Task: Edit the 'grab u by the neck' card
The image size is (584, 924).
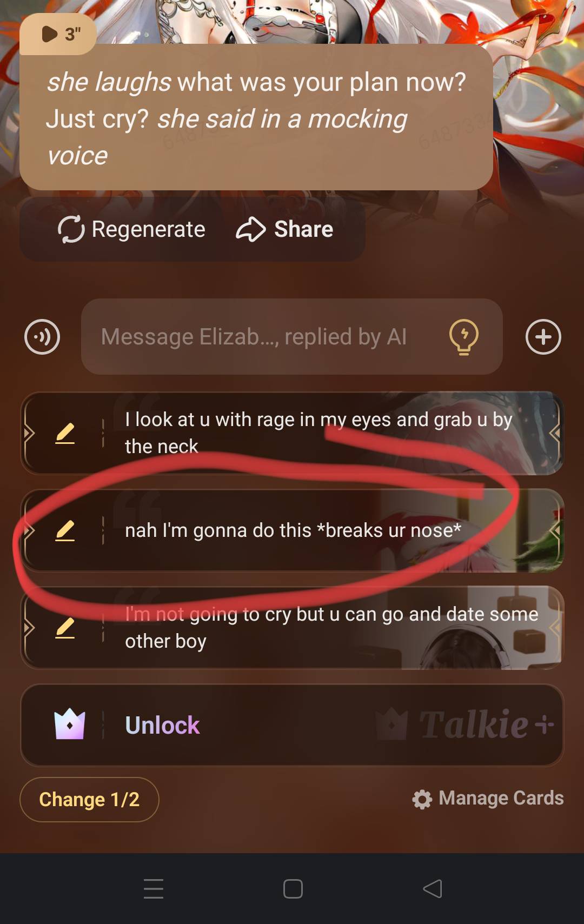Action: [x=65, y=433]
